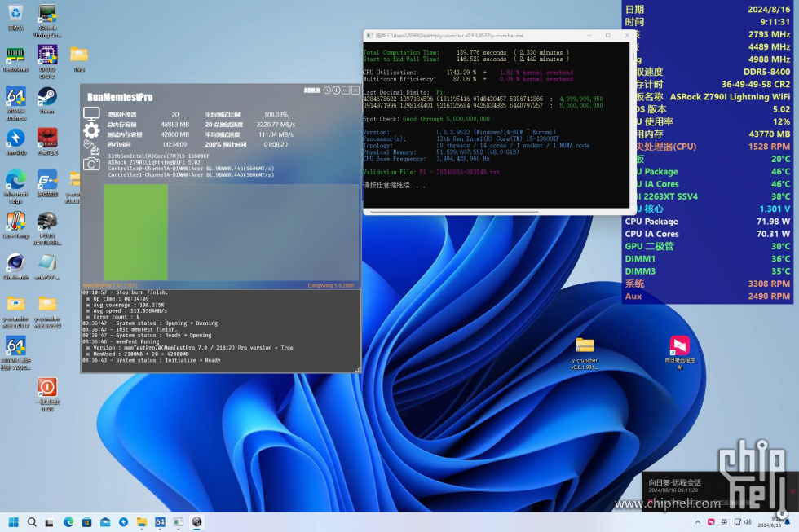Viewport: 799px width, 532px height.
Task: Open File Explorer from the taskbar
Action: click(142, 522)
